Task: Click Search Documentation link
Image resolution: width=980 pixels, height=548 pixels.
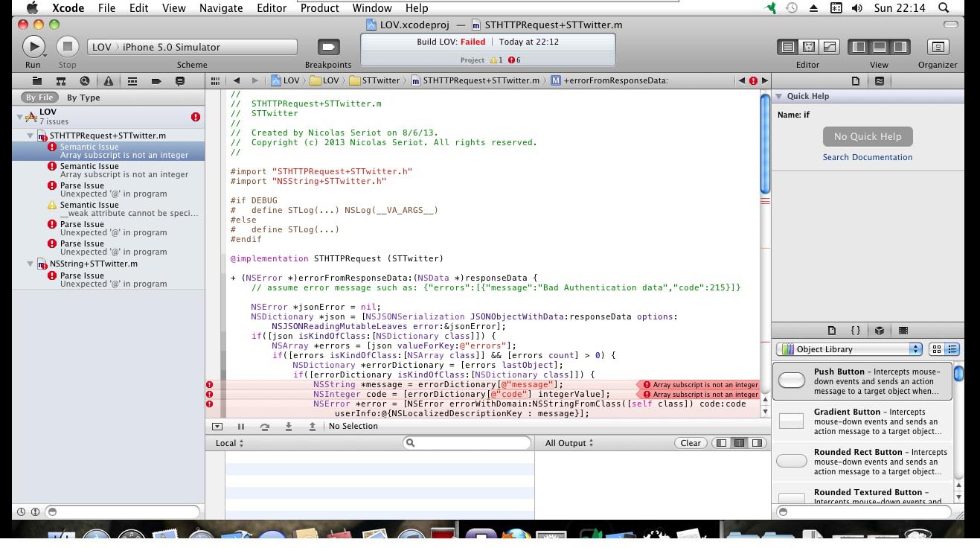Action: tap(867, 157)
